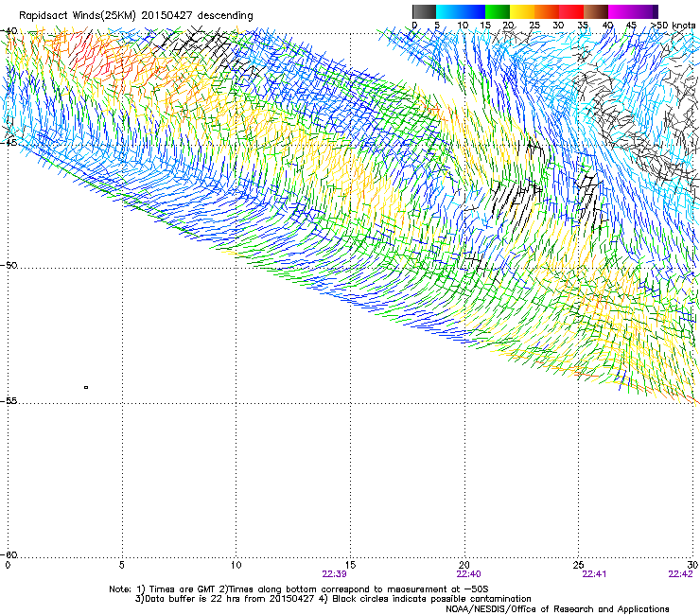The image size is (700, 615).
Task: Click the red 30-35 knots legend swatch
Action: (x=571, y=11)
